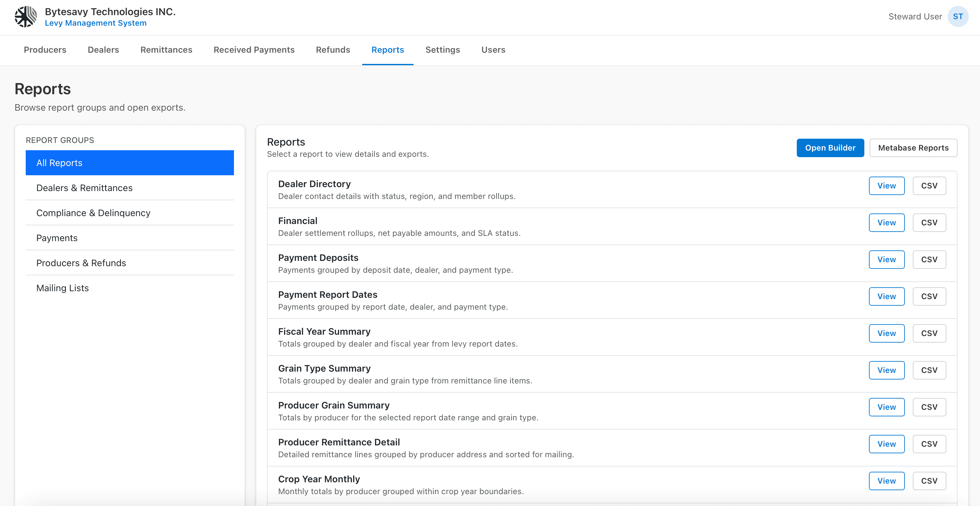This screenshot has height=506, width=980.
Task: Click the REPORT GROUPS heading
Action: pyautogui.click(x=60, y=140)
